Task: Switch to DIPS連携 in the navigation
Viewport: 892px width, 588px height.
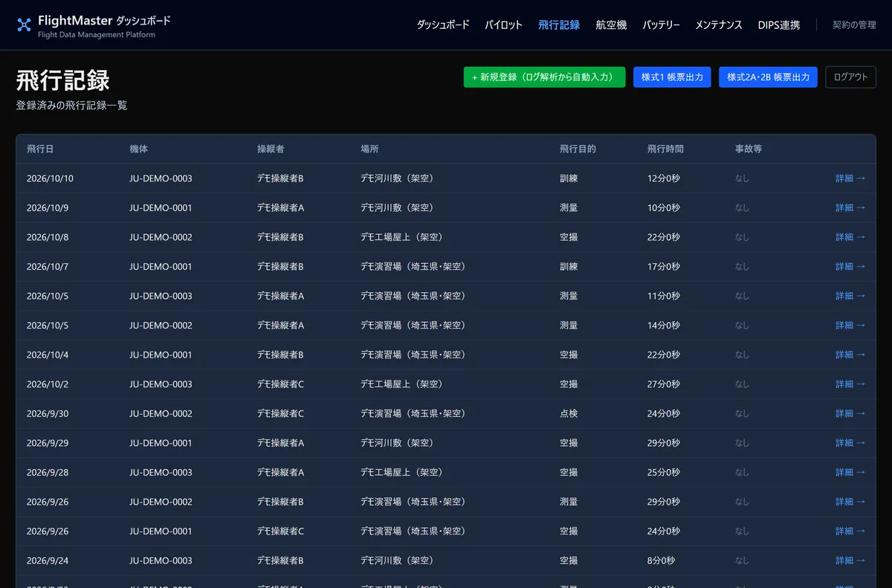Action: pyautogui.click(x=779, y=25)
